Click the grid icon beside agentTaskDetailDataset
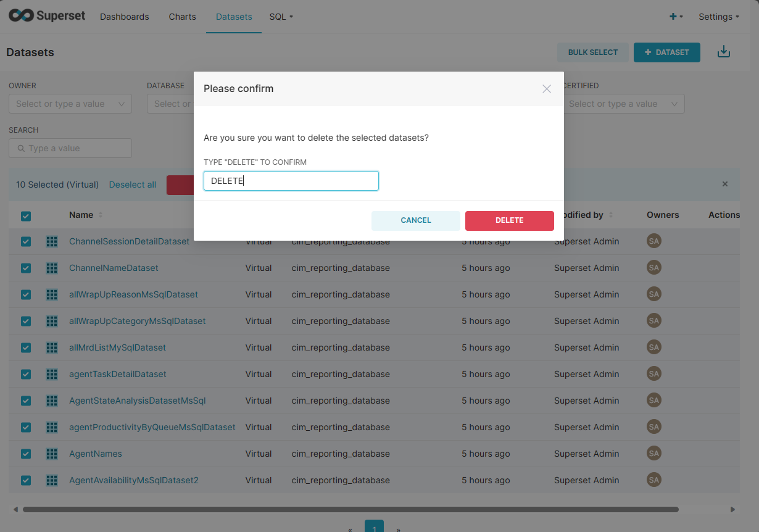The height and width of the screenshot is (532, 759). coord(52,374)
